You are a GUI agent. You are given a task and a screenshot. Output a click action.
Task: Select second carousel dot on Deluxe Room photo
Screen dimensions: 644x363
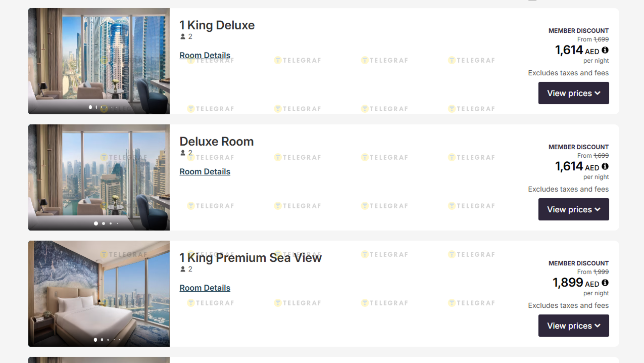[104, 223]
